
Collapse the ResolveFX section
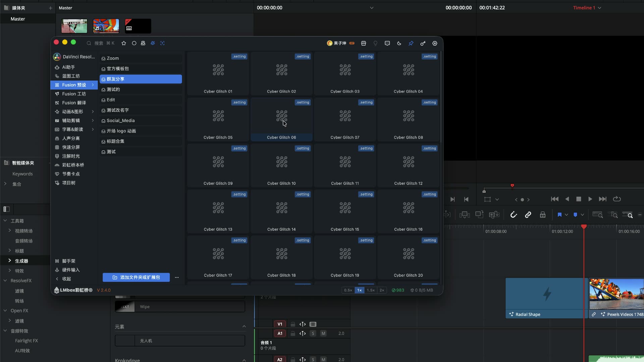(x=5, y=281)
